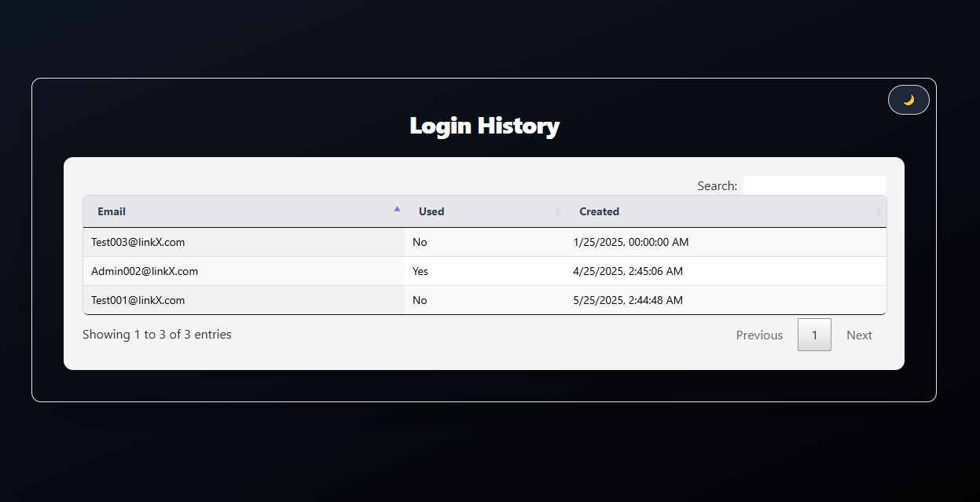Screen dimensions: 980x502
Task: Select page 1 in pagination
Action: pos(814,335)
